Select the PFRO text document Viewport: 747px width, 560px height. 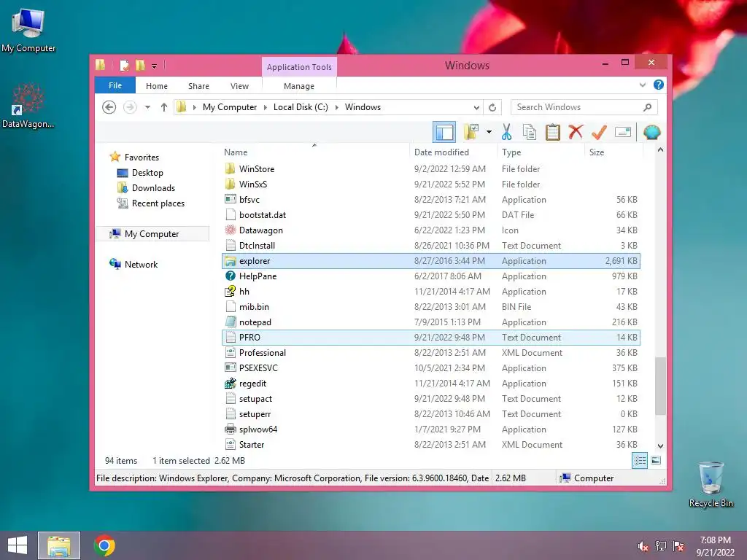(x=430, y=337)
